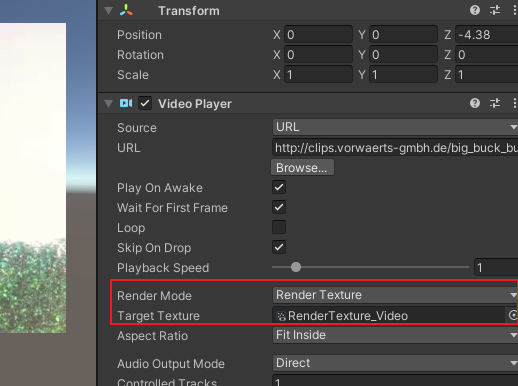518x386 pixels.
Task: Click the Playback Speed slider handle
Action: tap(296, 267)
